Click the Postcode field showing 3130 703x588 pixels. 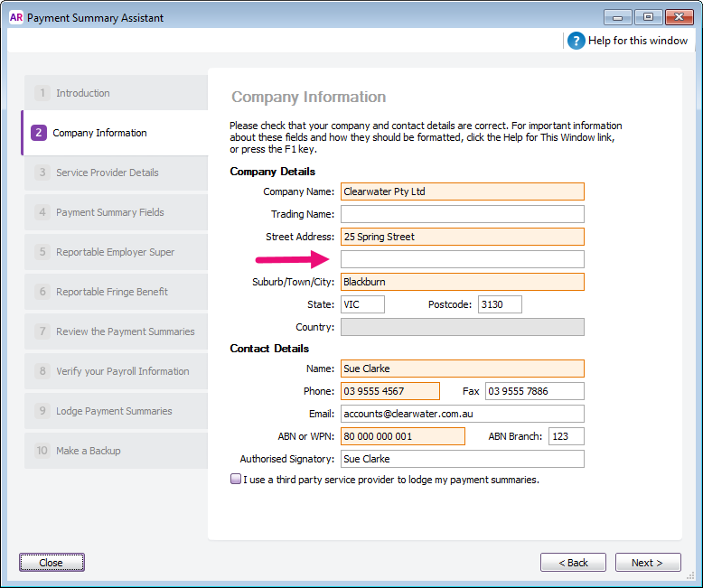tap(500, 304)
